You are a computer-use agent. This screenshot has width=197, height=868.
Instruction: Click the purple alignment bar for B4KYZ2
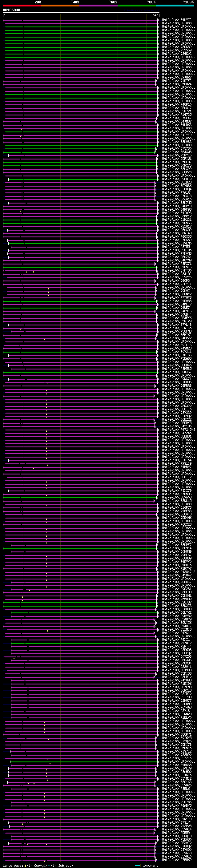click(81, 20)
